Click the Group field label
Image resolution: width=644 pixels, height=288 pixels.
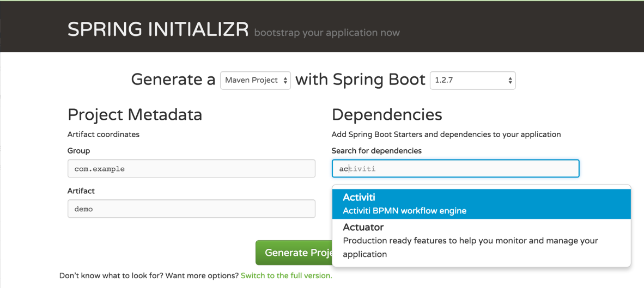click(79, 151)
